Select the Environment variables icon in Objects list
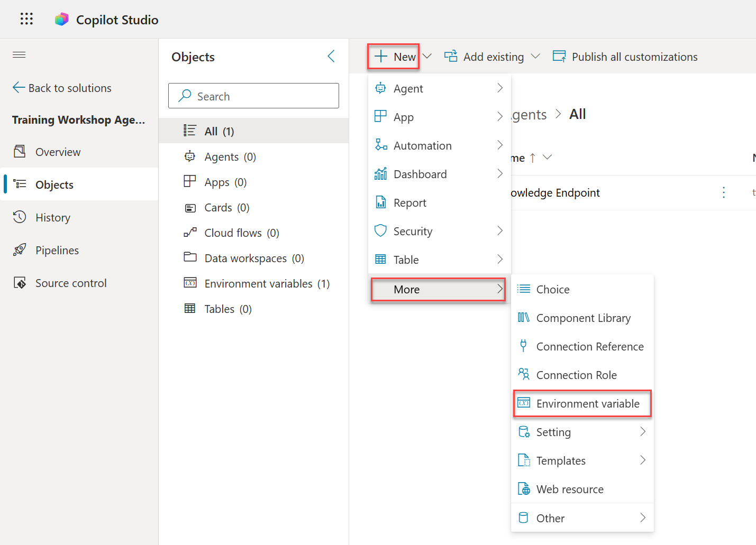 click(x=190, y=283)
